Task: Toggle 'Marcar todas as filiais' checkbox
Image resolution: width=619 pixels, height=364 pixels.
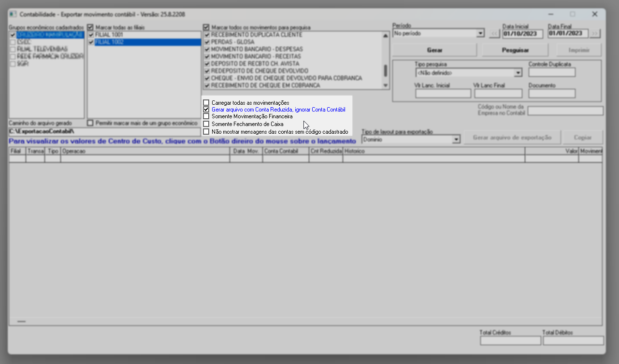Action: pos(90,28)
